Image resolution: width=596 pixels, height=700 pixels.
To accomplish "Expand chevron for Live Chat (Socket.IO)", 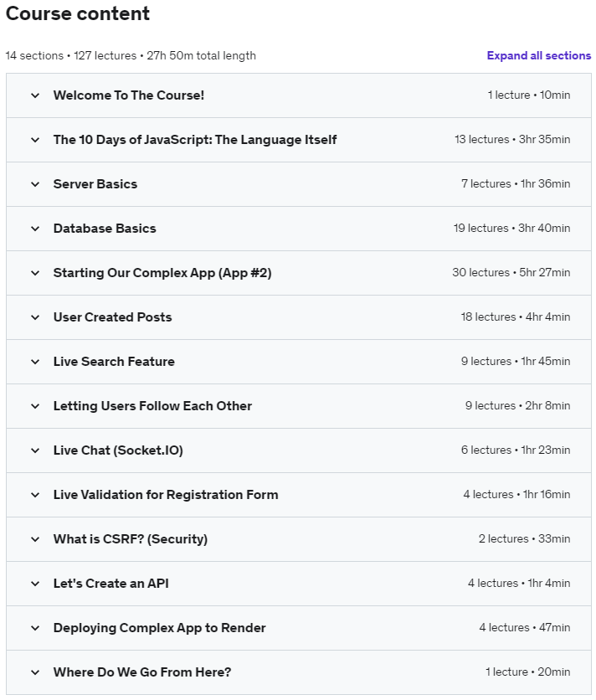I will 35,450.
